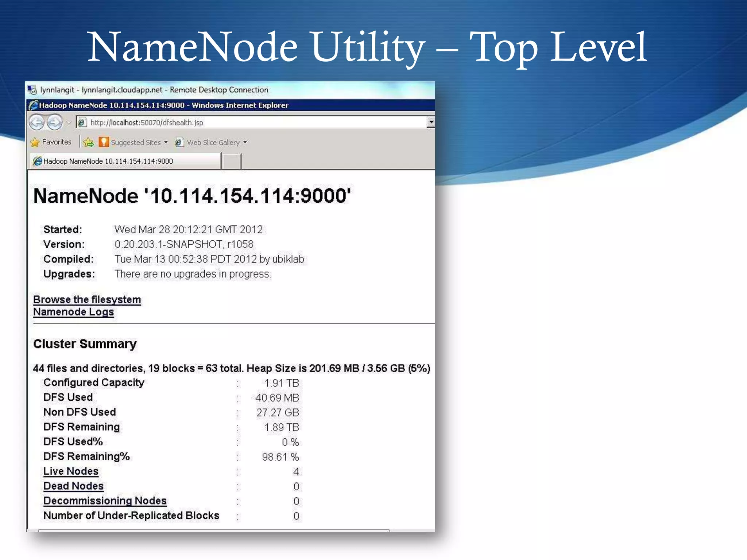Open Live Nodes link

tap(71, 471)
